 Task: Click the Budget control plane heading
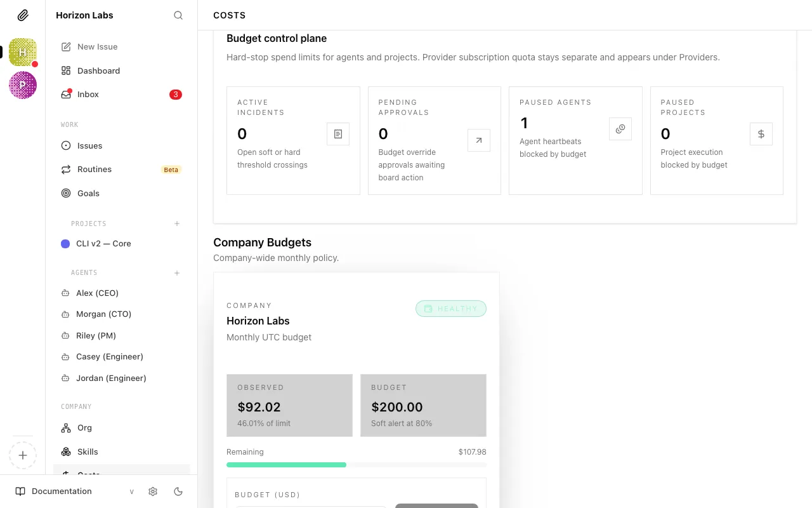point(277,38)
